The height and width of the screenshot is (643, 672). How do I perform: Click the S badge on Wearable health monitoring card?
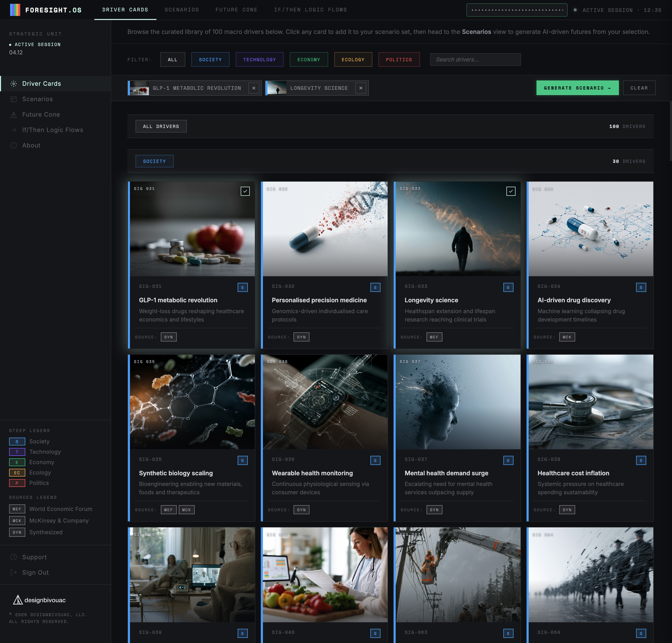[376, 460]
